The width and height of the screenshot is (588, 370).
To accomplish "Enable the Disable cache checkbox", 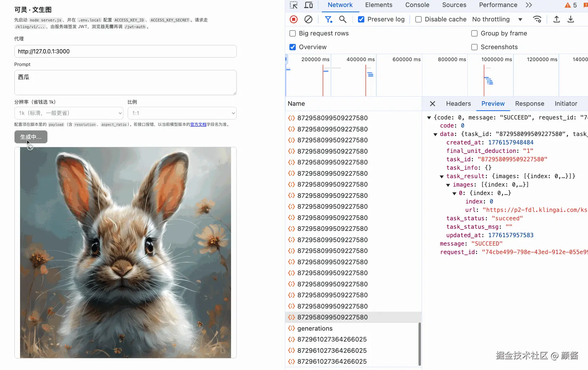I will pyautogui.click(x=418, y=19).
